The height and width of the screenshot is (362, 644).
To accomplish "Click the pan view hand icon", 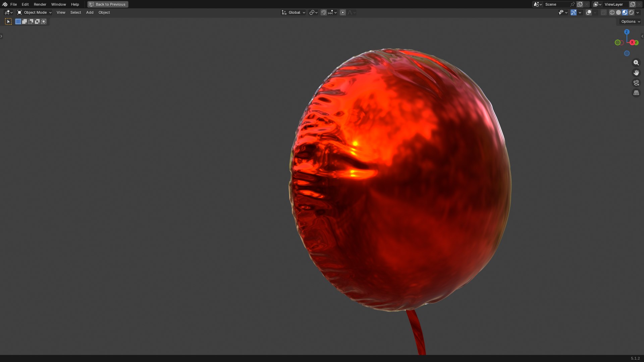I will 636,73.
